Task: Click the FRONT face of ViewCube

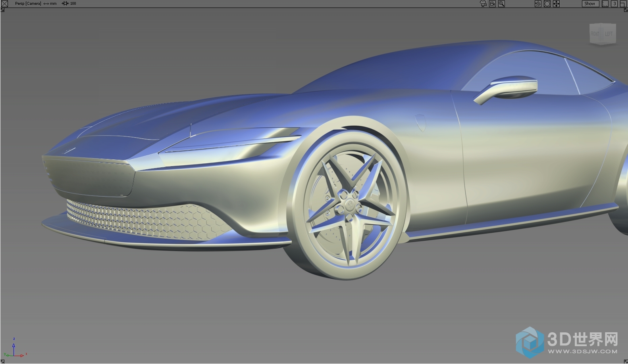Action: tap(595, 34)
